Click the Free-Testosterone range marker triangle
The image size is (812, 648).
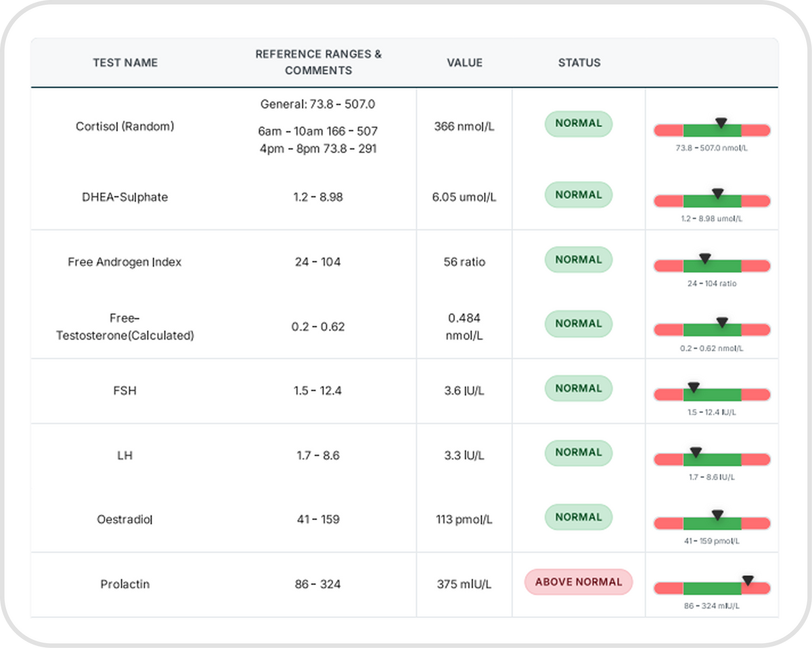[722, 322]
